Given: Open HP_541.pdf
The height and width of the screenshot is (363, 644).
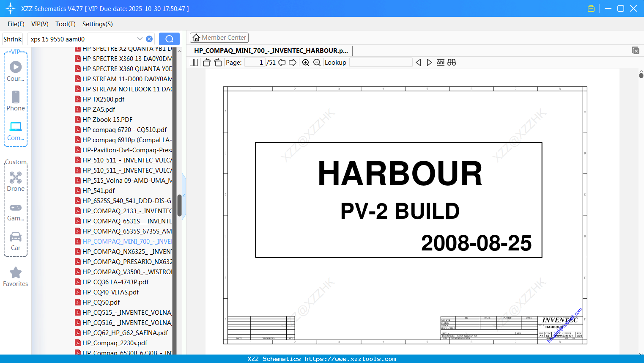Looking at the screenshot, I should [x=95, y=190].
